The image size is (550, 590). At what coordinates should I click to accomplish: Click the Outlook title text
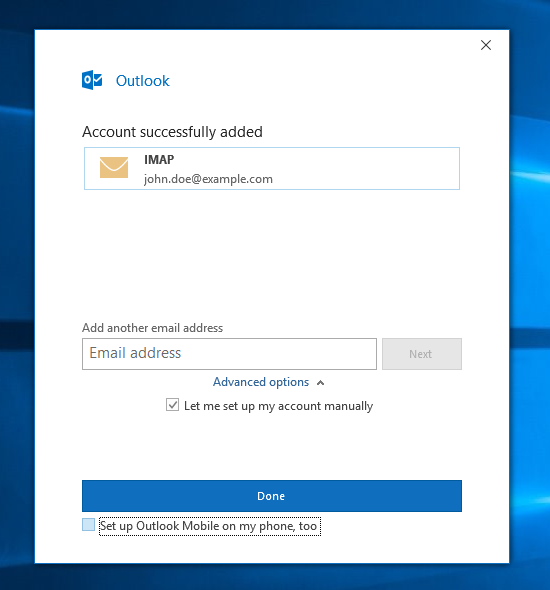pos(143,81)
